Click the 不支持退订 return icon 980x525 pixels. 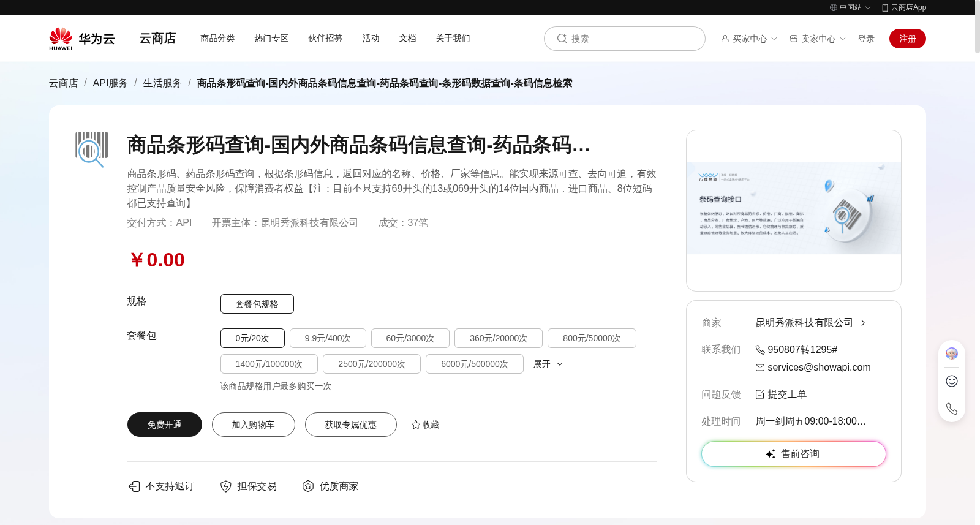(134, 486)
